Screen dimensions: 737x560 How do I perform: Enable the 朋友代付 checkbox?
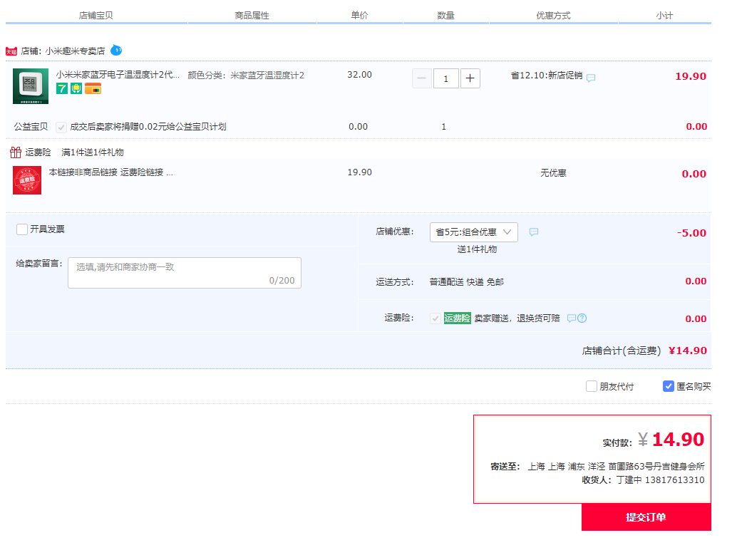tap(592, 386)
